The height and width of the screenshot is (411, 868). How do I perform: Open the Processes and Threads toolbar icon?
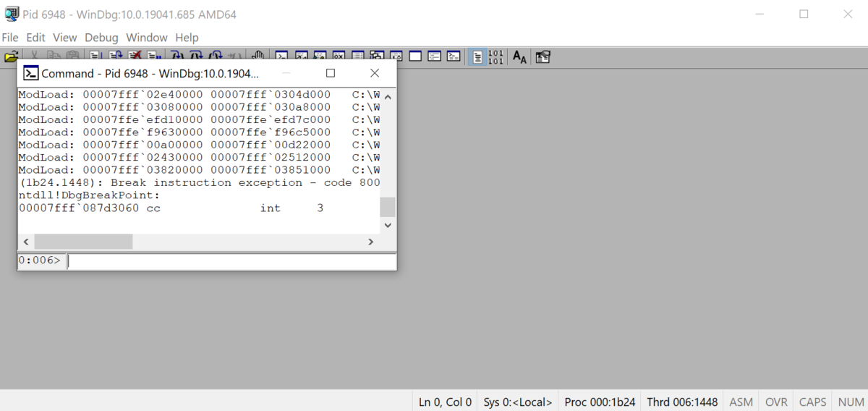434,56
